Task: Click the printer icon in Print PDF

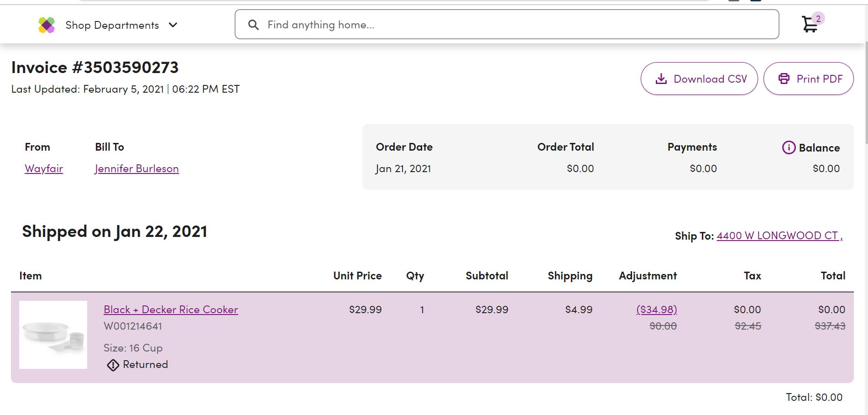Action: pyautogui.click(x=784, y=79)
